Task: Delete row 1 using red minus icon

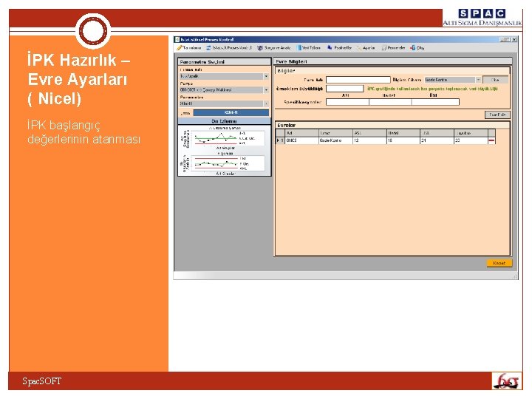Action: tap(491, 140)
